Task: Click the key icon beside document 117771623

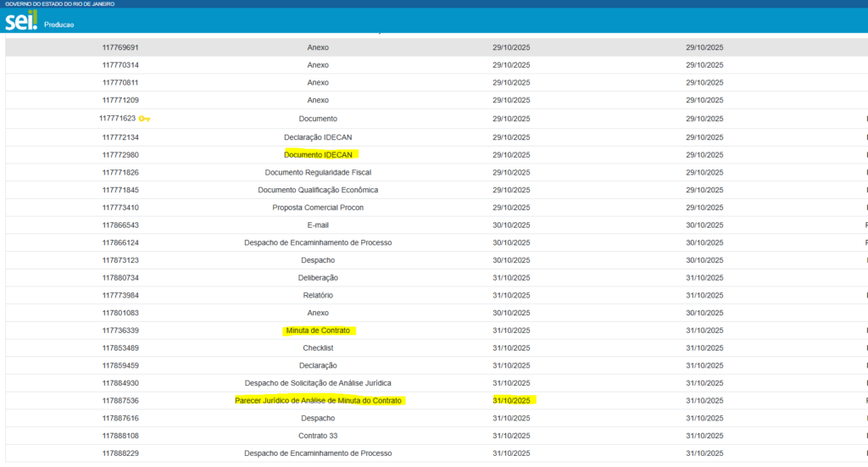Action: [x=144, y=119]
